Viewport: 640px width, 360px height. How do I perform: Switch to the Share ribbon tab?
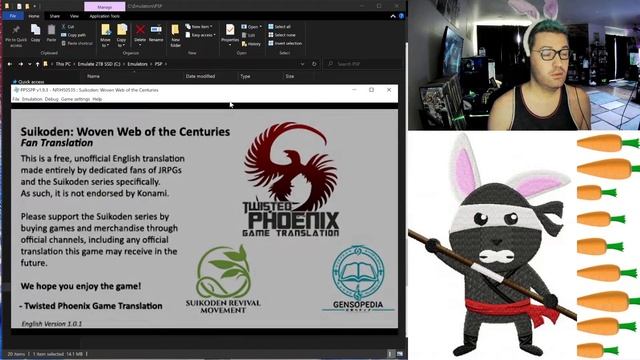point(55,16)
